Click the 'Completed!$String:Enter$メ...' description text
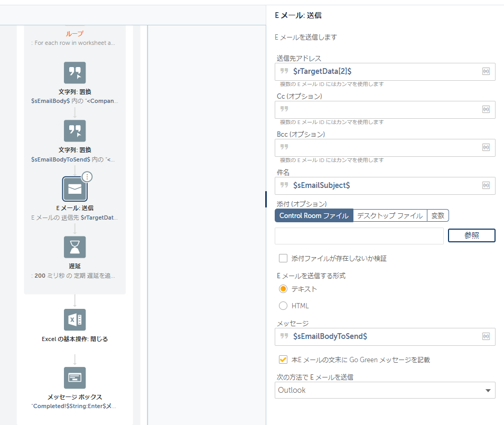This screenshot has width=504, height=425. [x=74, y=406]
